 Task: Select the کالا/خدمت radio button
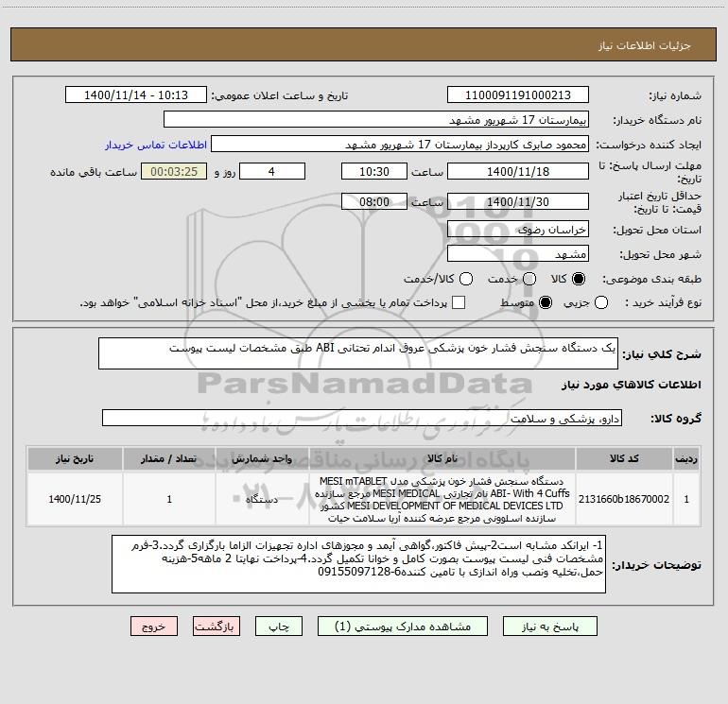(466, 279)
